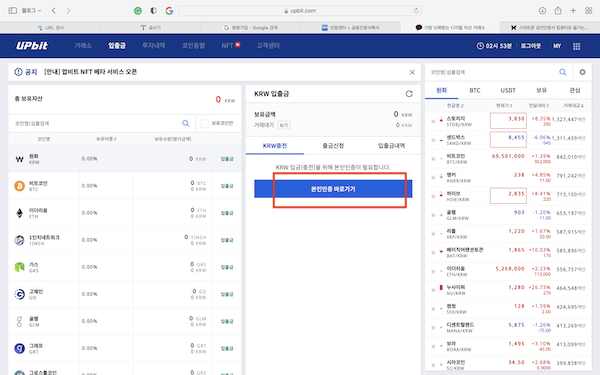Click the Google extension icon in toolbar
Viewport: 600px width, 375px height.
[x=169, y=11]
